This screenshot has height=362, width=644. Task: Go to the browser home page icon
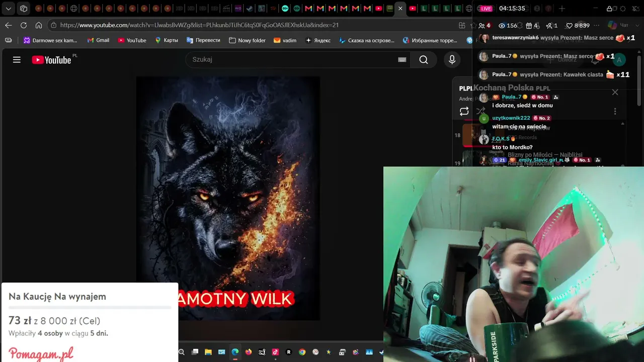click(x=39, y=25)
